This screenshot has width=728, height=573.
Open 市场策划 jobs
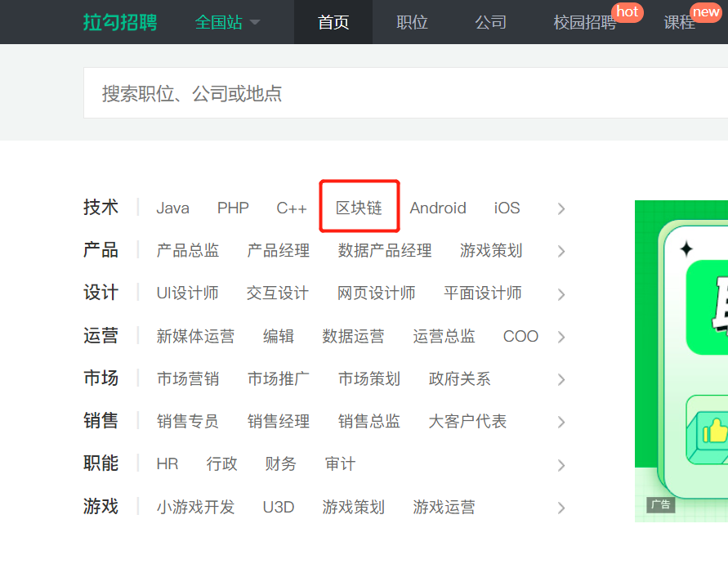(x=369, y=379)
